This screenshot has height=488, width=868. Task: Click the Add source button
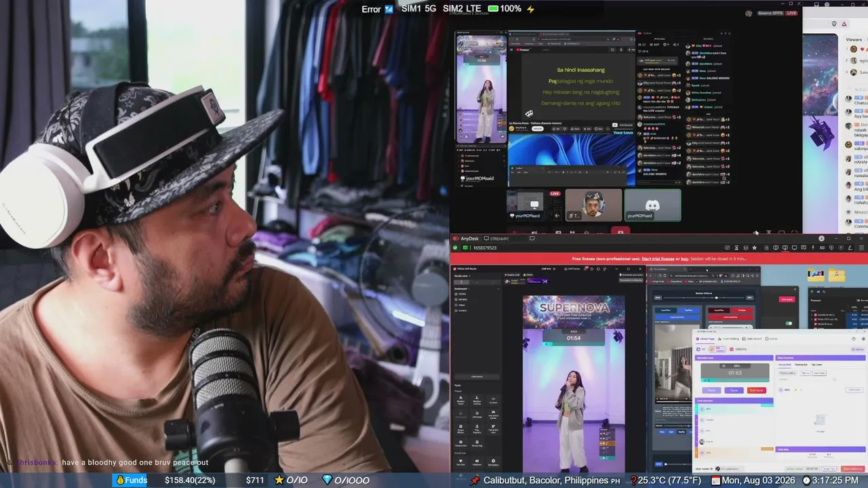(x=477, y=376)
